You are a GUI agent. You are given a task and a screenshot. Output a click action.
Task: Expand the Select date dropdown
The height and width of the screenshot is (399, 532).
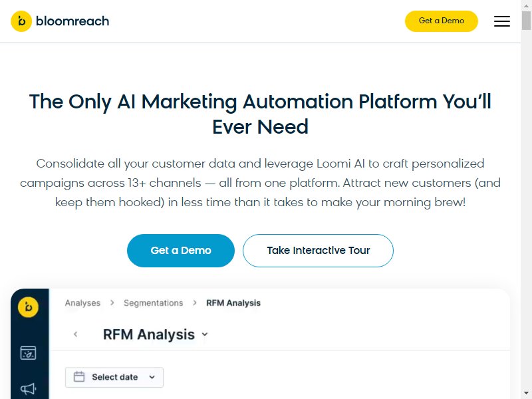152,377
